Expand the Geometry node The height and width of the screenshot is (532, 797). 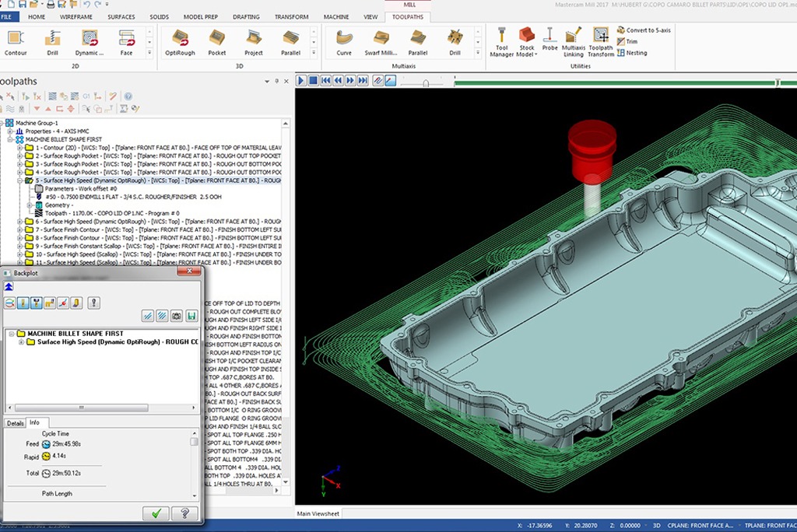click(30, 205)
